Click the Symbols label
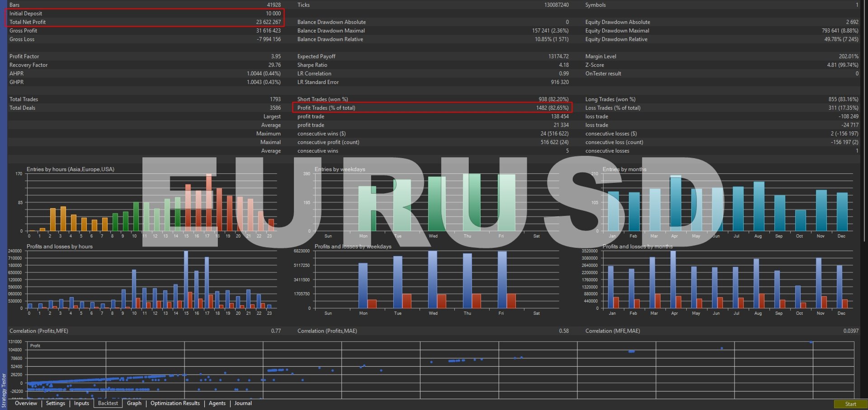Image resolution: width=868 pixels, height=410 pixels. [x=595, y=5]
